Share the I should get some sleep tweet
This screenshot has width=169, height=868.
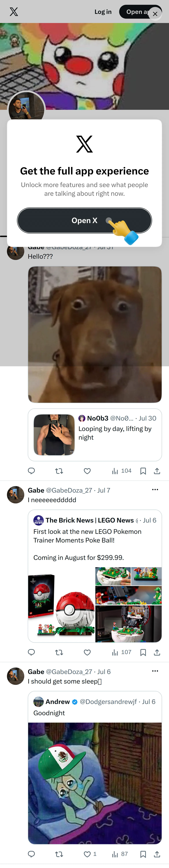point(157,854)
